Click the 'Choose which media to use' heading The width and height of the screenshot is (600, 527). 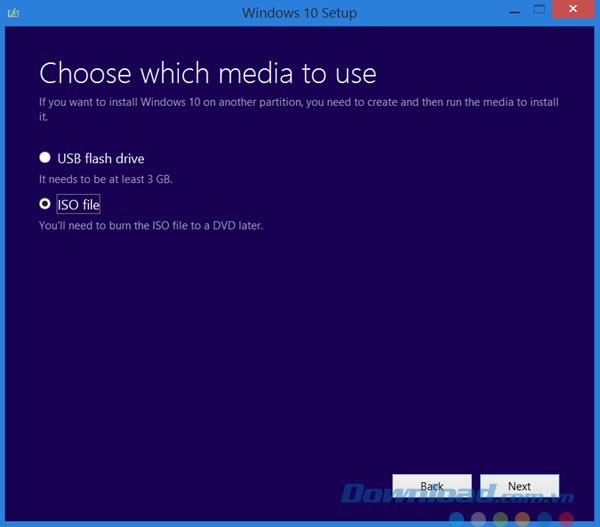pos(208,73)
